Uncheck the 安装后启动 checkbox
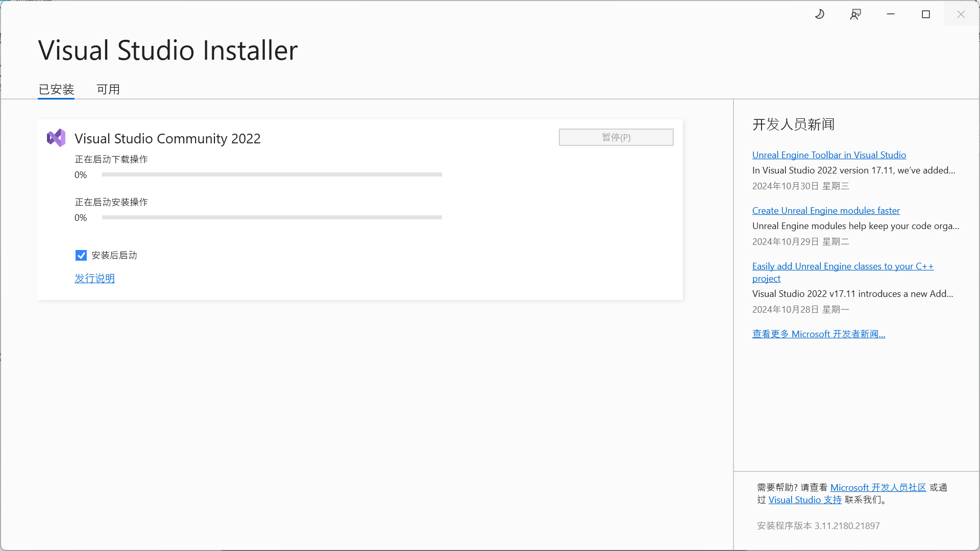Screen dimensions: 980x551 coord(81,256)
